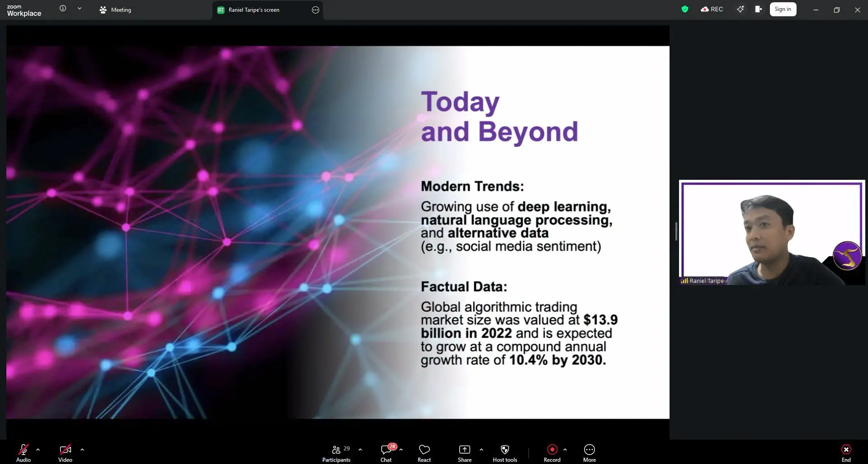Expand the Chat options caret
Image resolution: width=868 pixels, height=464 pixels.
pyautogui.click(x=401, y=450)
